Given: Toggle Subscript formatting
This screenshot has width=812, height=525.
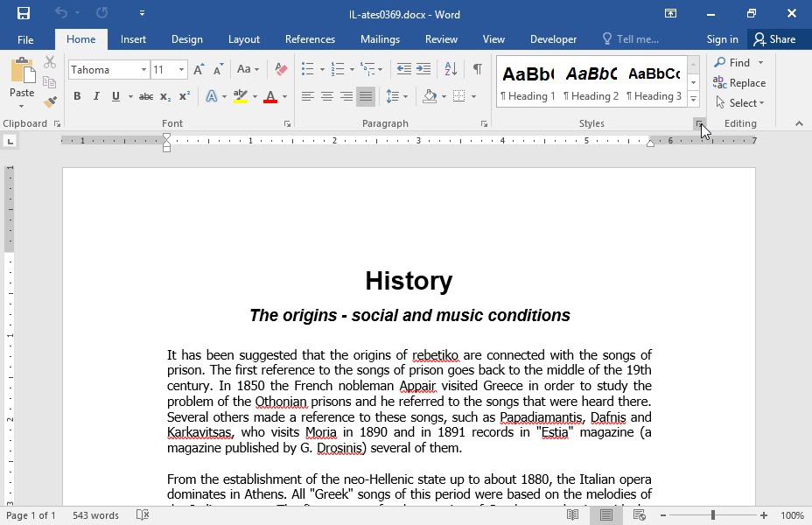Looking at the screenshot, I should 165,96.
